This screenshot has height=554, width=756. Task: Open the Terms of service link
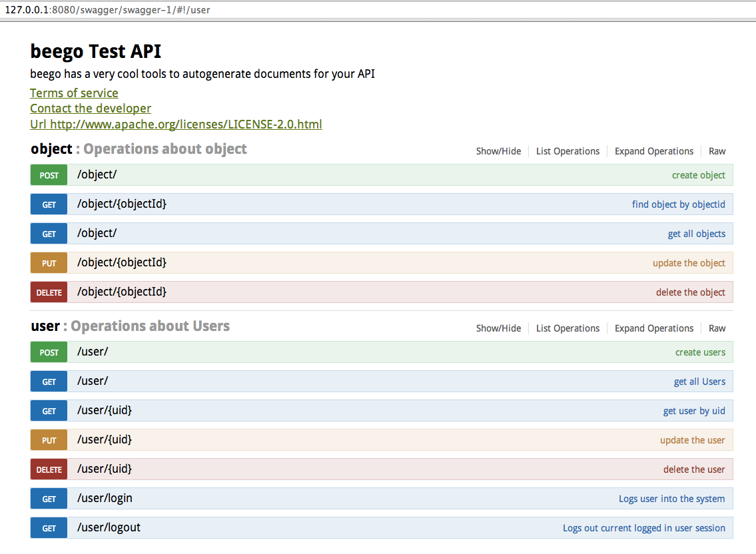[74, 93]
